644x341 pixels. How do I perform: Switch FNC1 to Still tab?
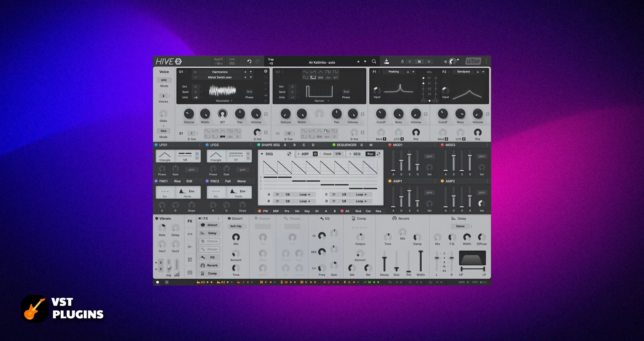[189, 181]
